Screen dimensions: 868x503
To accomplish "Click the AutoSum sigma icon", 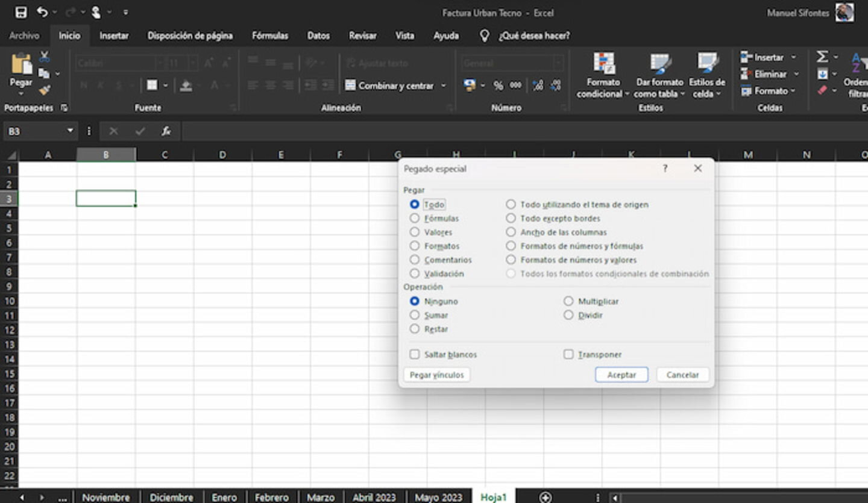I will point(822,57).
